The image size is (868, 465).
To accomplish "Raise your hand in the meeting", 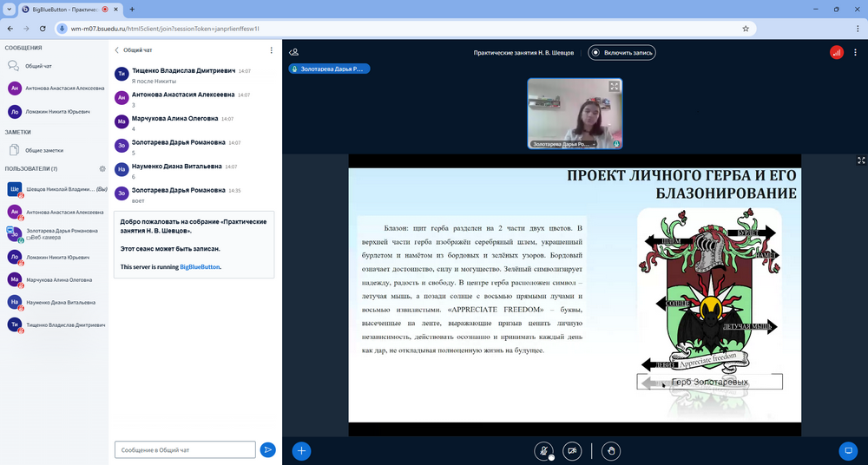I will coord(612,450).
